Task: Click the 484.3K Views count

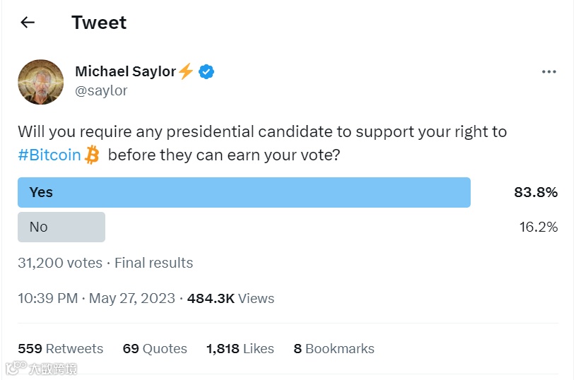Action: (230, 298)
